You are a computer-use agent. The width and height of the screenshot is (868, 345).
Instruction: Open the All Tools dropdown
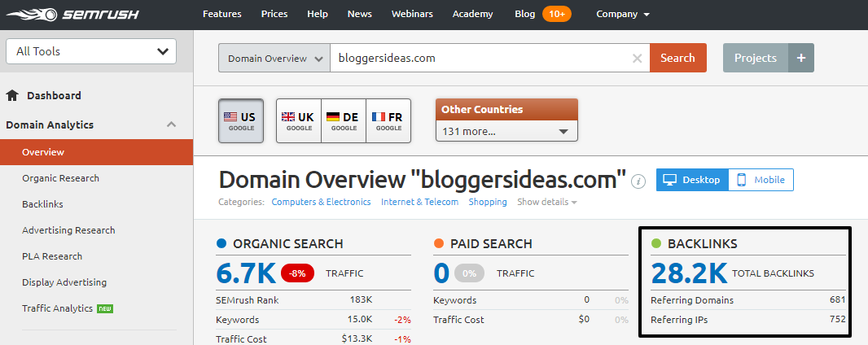coord(90,51)
